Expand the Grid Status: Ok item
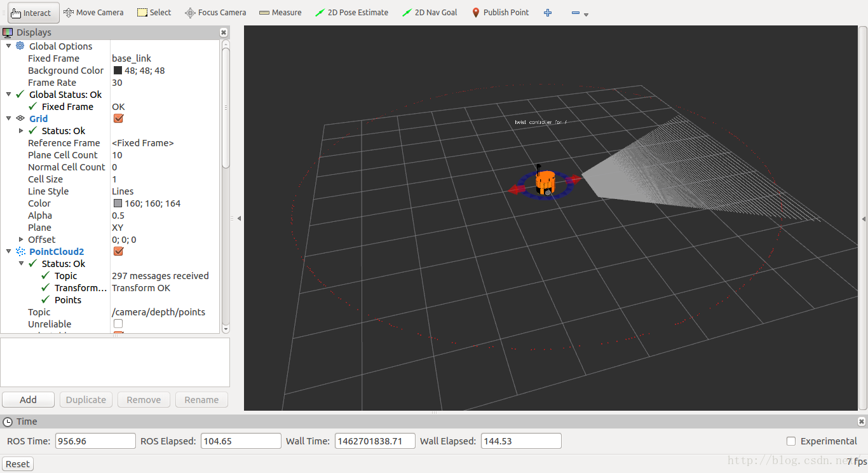 point(21,131)
